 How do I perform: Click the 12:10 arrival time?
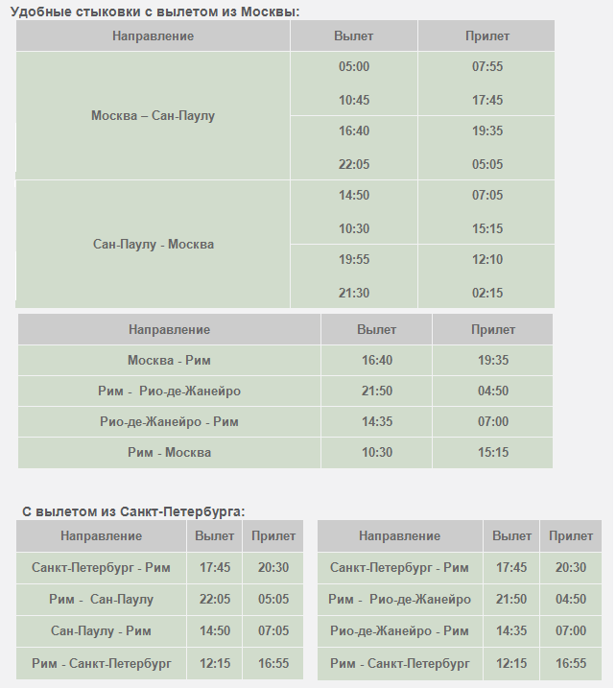[x=487, y=259]
